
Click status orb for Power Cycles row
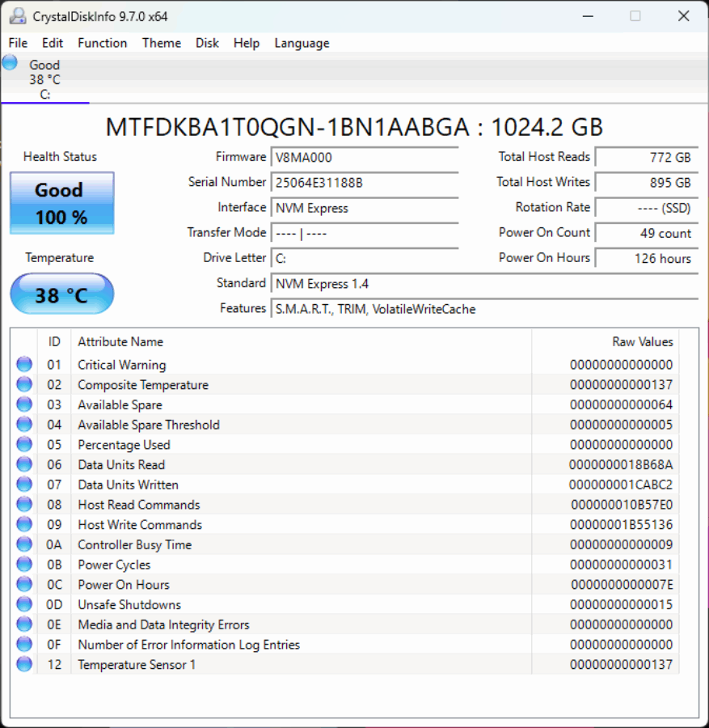click(24, 564)
